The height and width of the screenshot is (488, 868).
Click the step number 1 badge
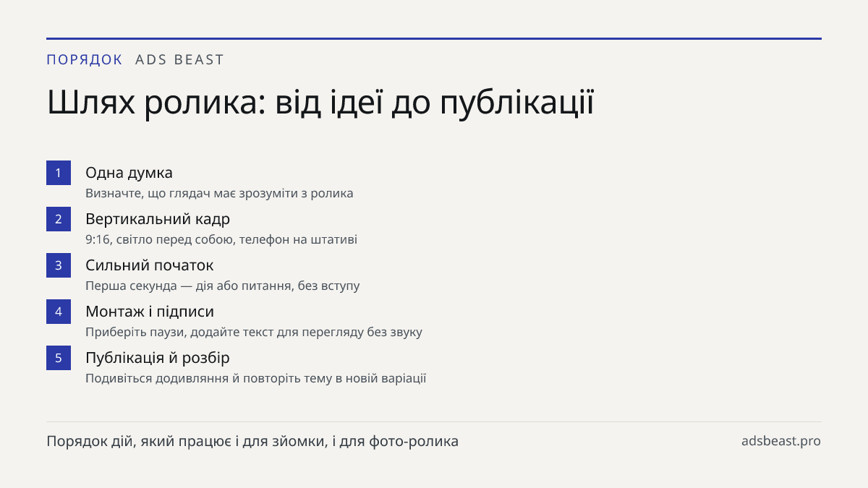click(x=59, y=173)
